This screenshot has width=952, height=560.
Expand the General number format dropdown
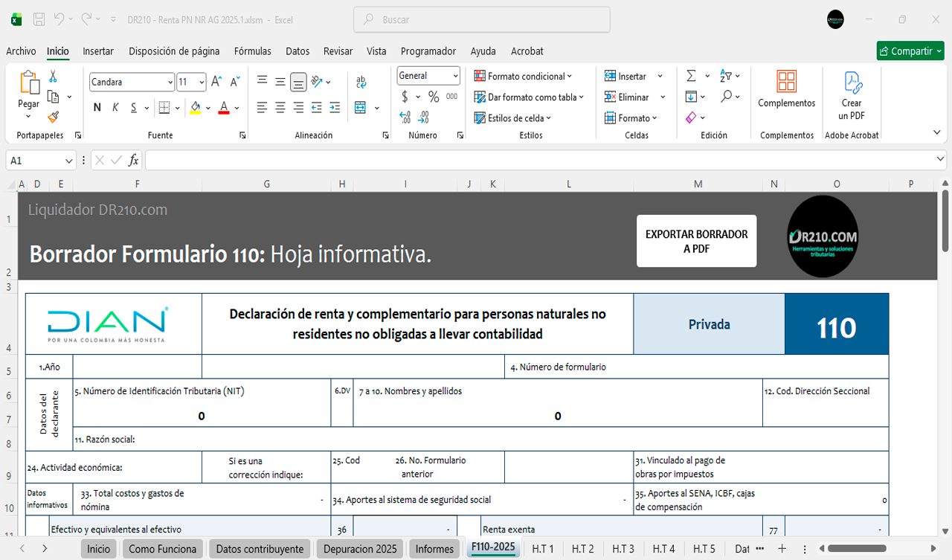click(454, 76)
